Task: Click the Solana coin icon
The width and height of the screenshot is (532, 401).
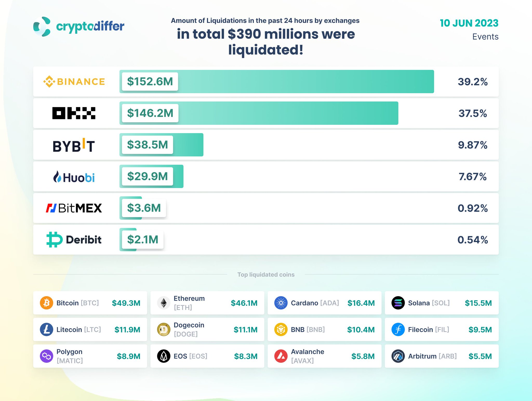Action: 398,303
